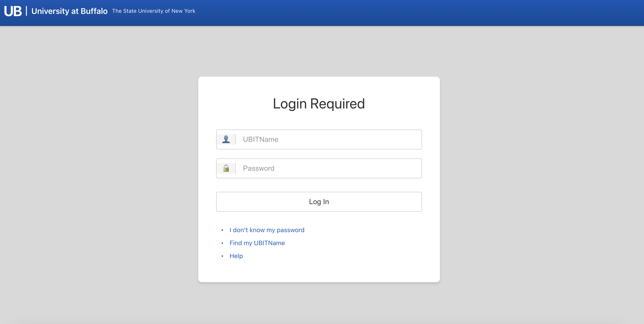Click an empty area of the blue header
644x324 pixels.
click(x=425, y=13)
